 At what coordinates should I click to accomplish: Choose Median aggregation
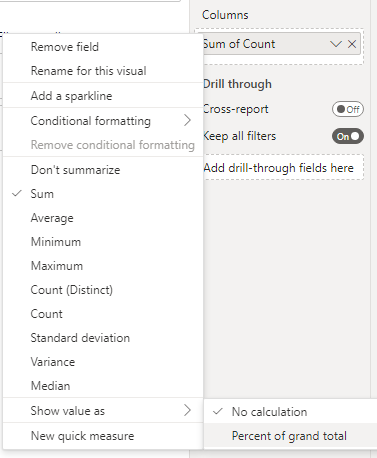103,386
